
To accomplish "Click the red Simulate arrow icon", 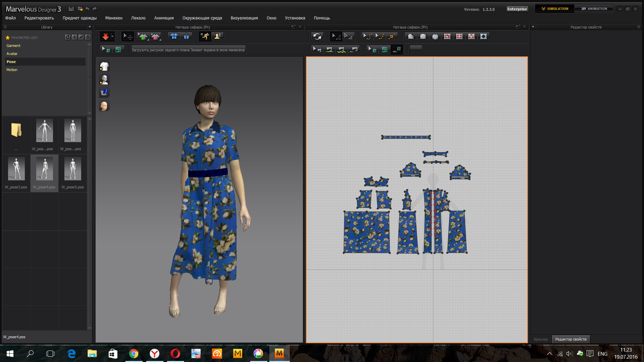I will click(105, 37).
